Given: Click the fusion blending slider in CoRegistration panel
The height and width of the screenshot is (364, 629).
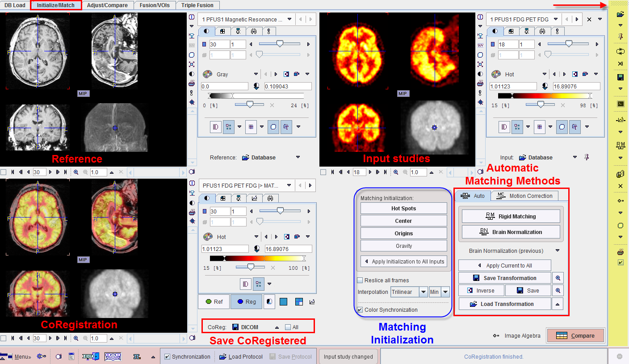Looking at the screenshot, I should pyautogui.click(x=251, y=267).
